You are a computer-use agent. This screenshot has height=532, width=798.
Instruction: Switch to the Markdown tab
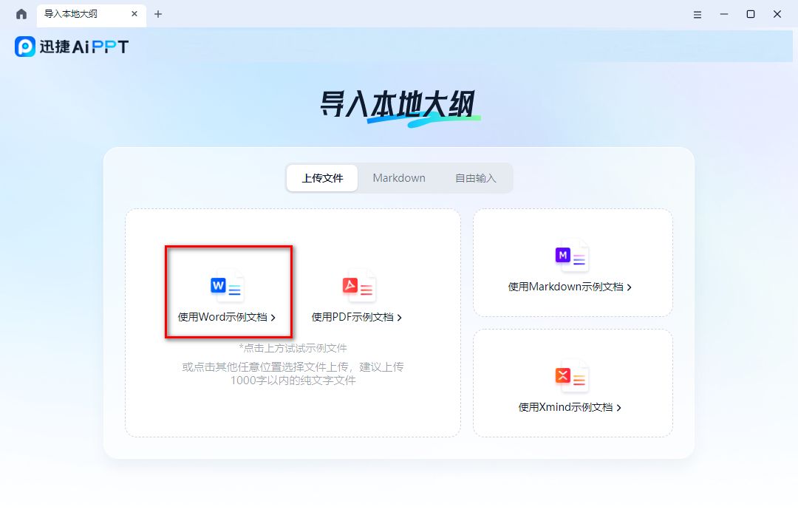(x=399, y=177)
